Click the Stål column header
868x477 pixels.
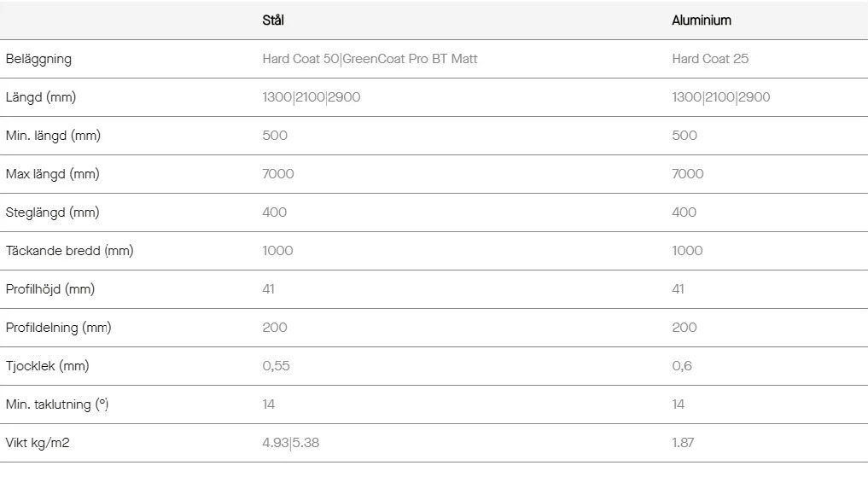(x=273, y=20)
